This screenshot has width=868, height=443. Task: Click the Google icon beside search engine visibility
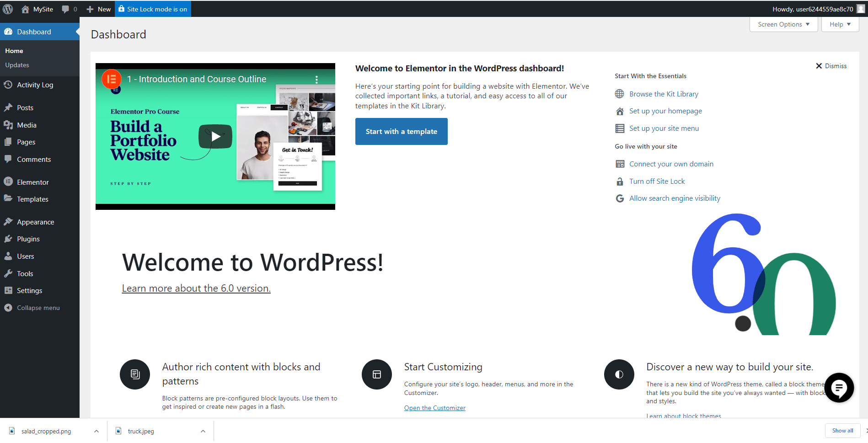620,198
